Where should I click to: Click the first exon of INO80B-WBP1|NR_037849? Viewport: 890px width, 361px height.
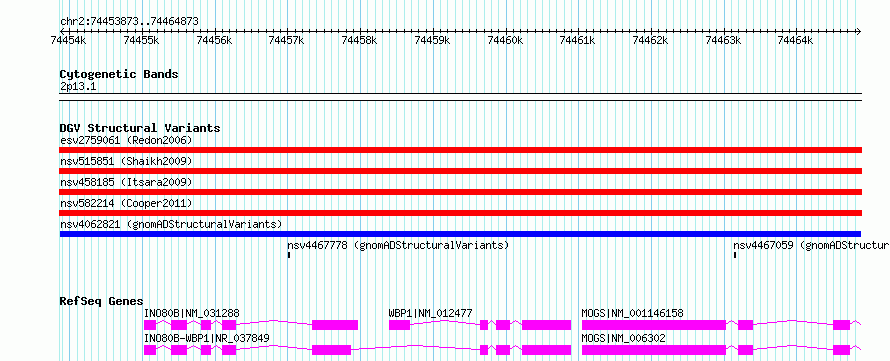(x=150, y=350)
